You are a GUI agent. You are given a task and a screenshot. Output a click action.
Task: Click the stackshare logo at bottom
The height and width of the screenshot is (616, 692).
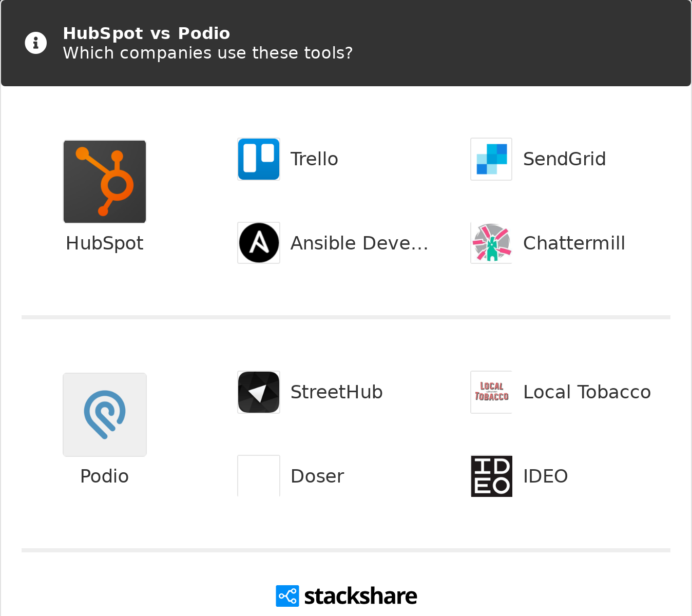[x=347, y=596]
